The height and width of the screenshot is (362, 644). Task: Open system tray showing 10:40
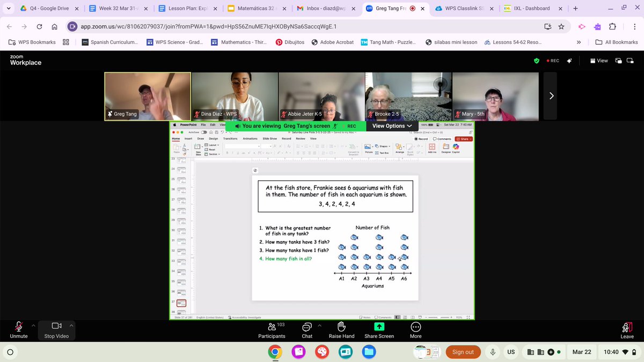coord(620,352)
